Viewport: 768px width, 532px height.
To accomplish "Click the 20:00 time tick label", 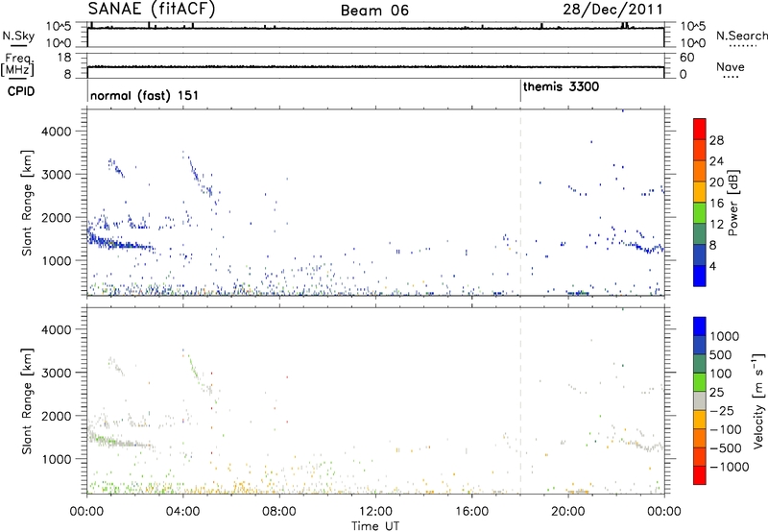I will [567, 512].
